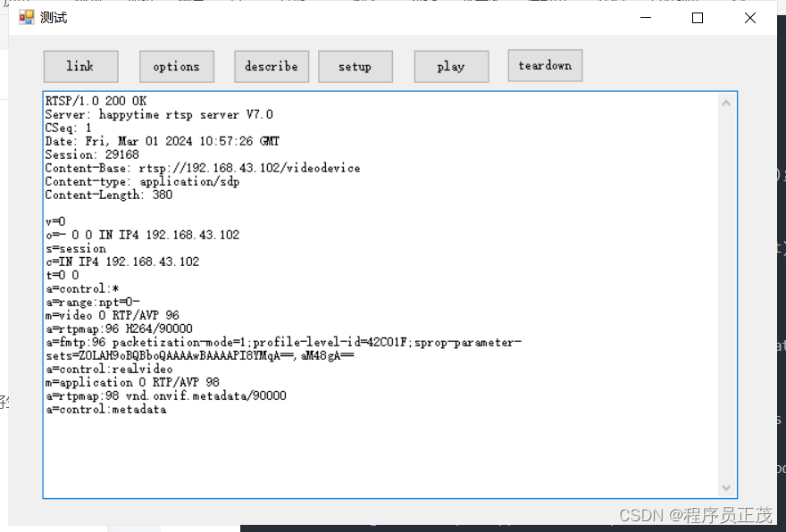Click the scrollbar up arrow
This screenshot has height=532, width=786.
coord(725,102)
